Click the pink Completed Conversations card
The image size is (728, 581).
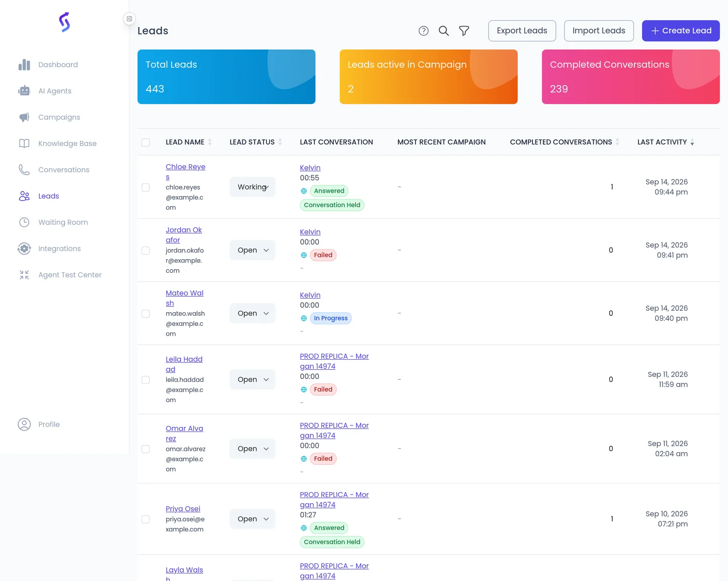click(631, 77)
